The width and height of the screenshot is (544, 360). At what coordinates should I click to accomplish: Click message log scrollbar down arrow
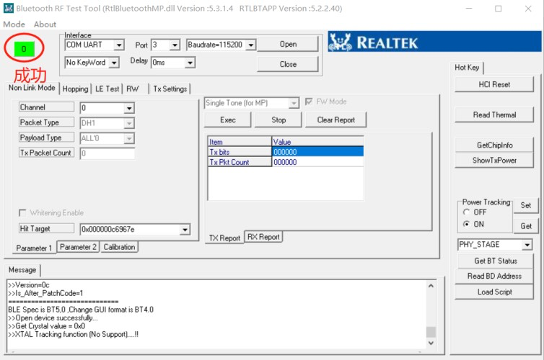tap(431, 343)
